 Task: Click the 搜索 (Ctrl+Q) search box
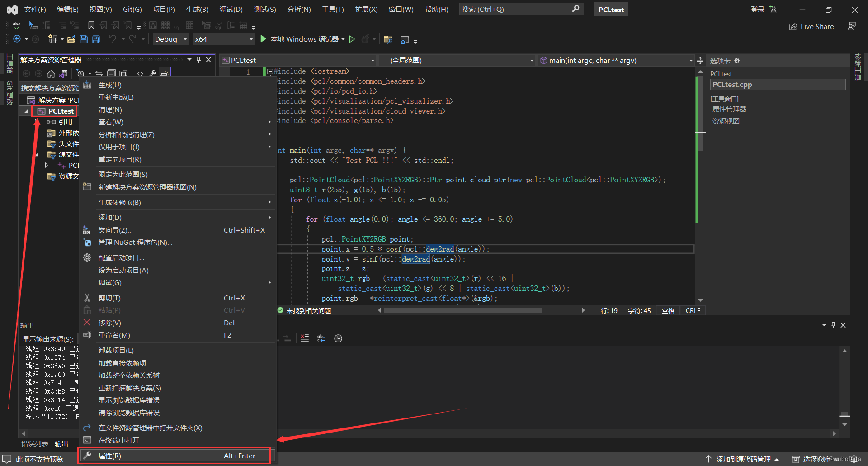coord(521,9)
